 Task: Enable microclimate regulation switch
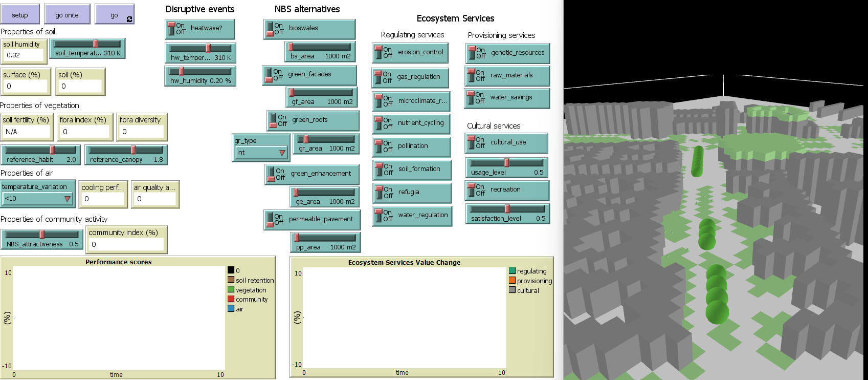[411, 101]
